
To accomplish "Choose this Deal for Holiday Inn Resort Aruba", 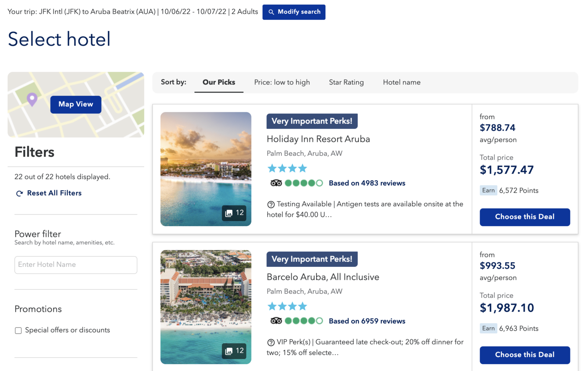I will (x=524, y=217).
